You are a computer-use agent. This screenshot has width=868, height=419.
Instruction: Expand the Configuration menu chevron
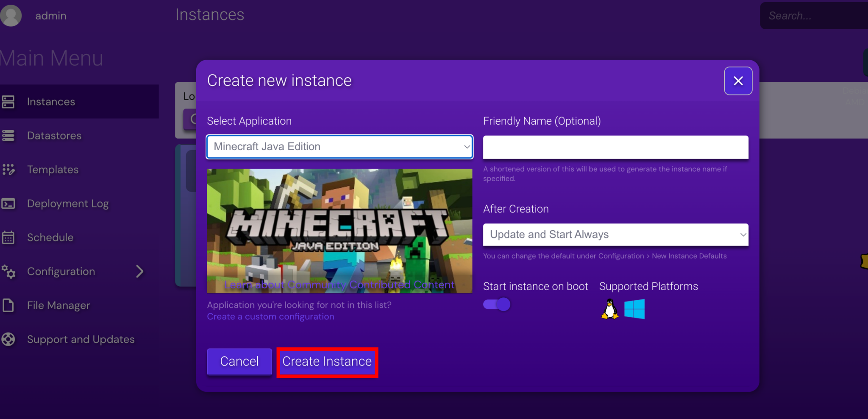[x=140, y=271]
